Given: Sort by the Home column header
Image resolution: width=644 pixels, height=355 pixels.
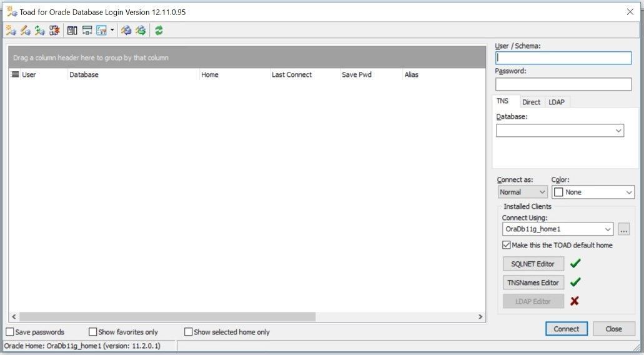Looking at the screenshot, I should coord(234,74).
